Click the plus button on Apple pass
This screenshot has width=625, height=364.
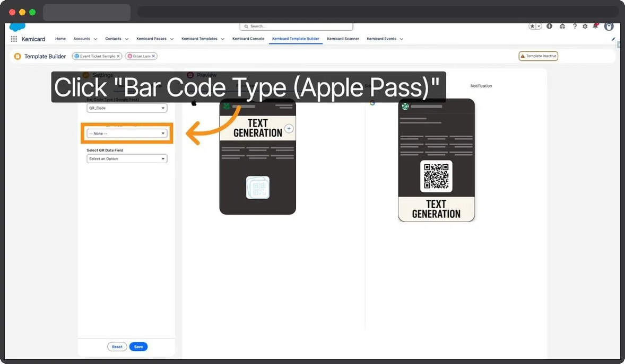(289, 129)
